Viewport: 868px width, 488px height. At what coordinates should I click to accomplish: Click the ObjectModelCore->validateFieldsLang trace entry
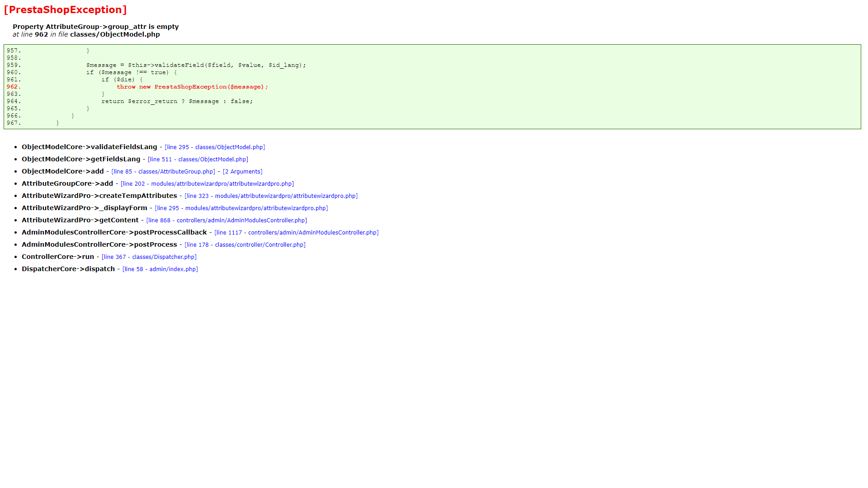[89, 147]
